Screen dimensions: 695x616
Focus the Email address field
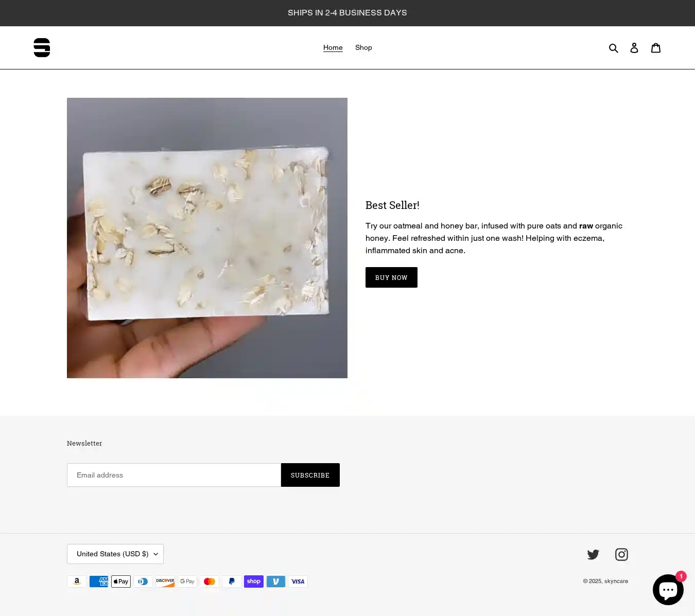click(174, 475)
